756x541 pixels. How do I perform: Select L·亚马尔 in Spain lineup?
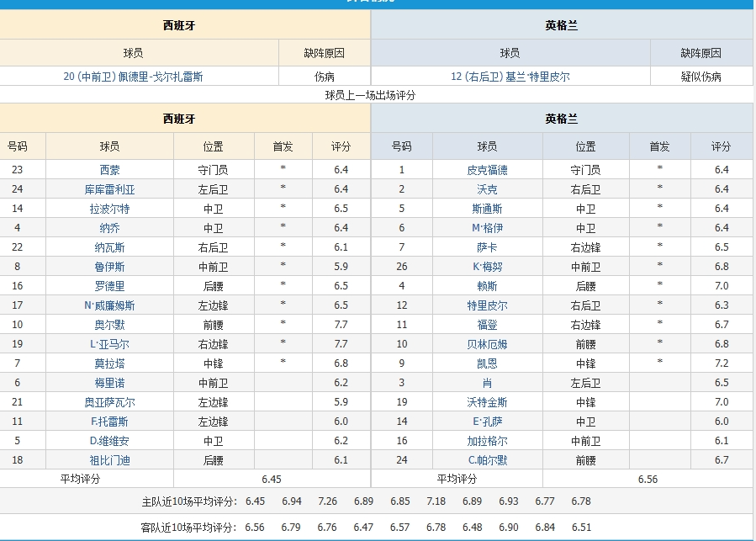click(x=109, y=344)
